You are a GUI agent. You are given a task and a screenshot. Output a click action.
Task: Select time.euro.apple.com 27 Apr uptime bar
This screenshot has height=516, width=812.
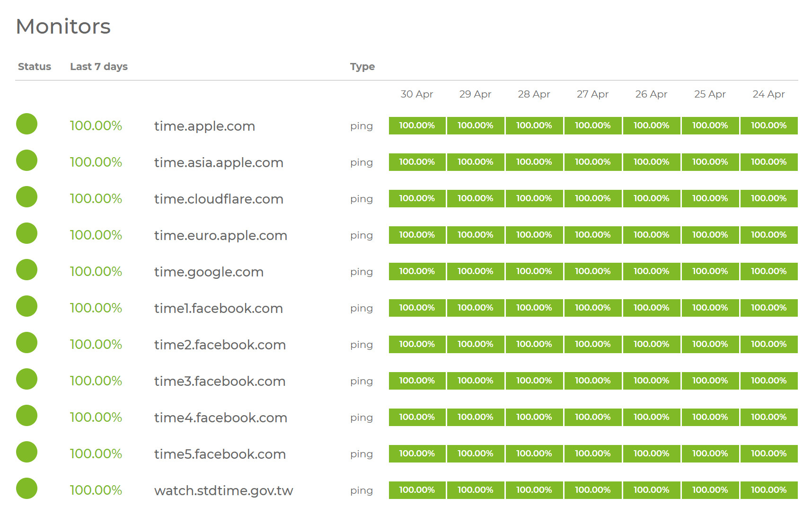[x=593, y=235]
